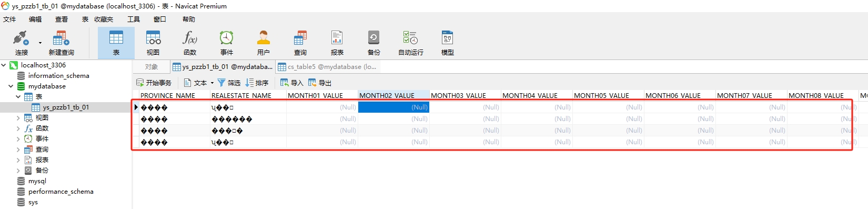
Task: Open the 用户 user toolbar button
Action: tap(264, 43)
